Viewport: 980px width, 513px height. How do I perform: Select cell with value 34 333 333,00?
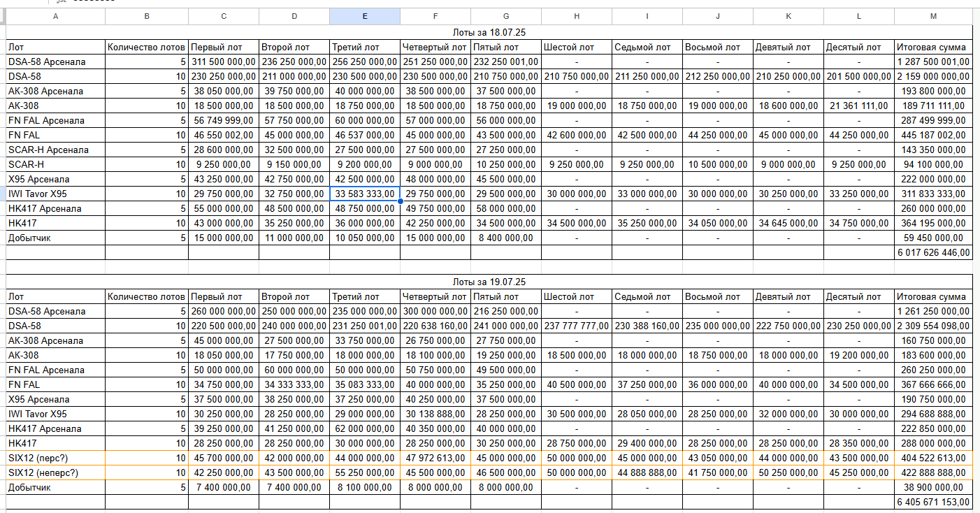point(294,384)
